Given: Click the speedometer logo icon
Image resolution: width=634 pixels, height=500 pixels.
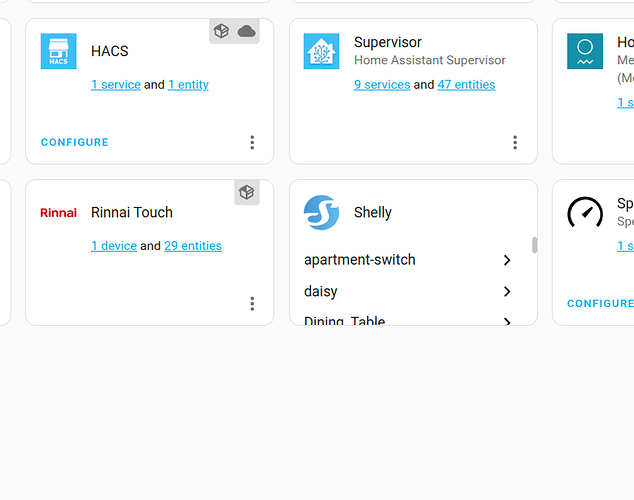Looking at the screenshot, I should (585, 213).
